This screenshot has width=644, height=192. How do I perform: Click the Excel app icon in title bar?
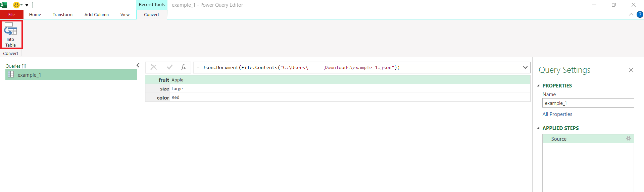click(3, 5)
